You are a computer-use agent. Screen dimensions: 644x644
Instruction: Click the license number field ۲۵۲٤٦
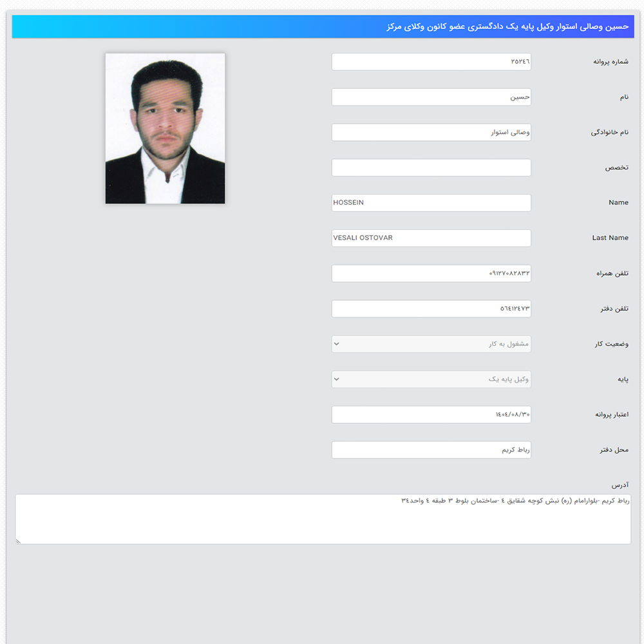pos(431,62)
